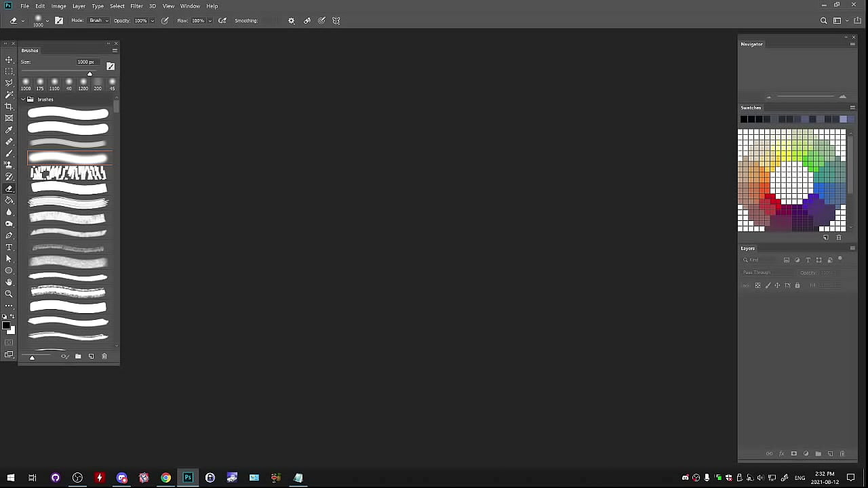Collapse the brushes folder group

pos(22,100)
